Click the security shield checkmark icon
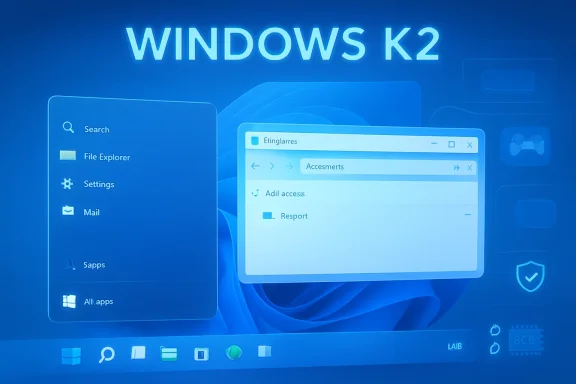576x384 pixels. point(530,276)
